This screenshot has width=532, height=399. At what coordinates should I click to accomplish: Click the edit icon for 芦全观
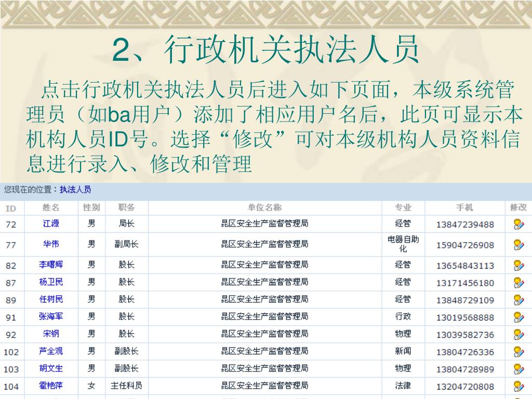point(518,352)
